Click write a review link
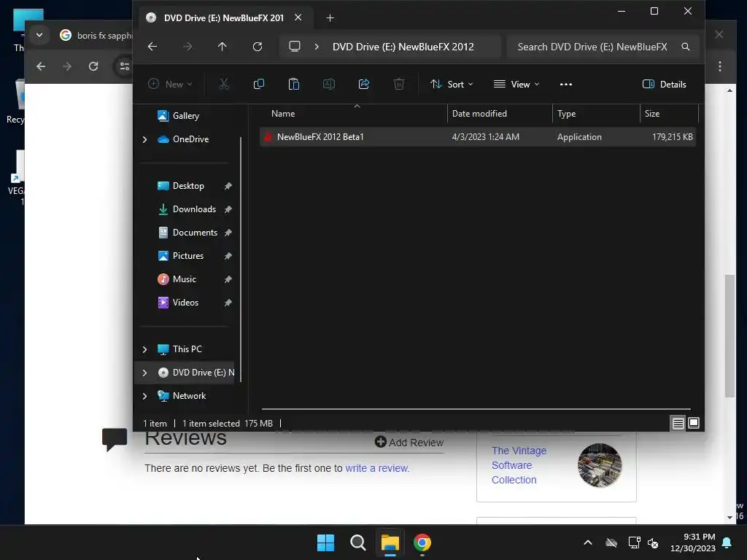 coord(377,468)
